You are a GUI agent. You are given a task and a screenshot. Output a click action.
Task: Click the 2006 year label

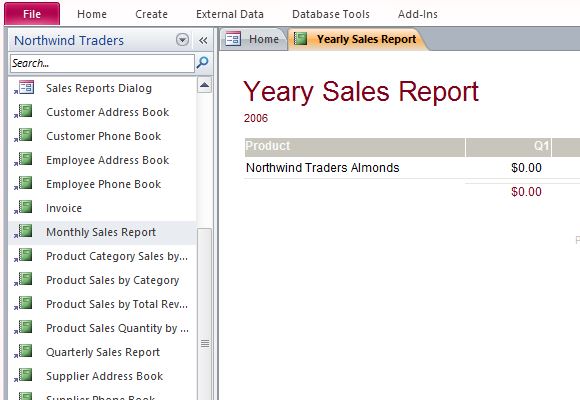pyautogui.click(x=256, y=118)
